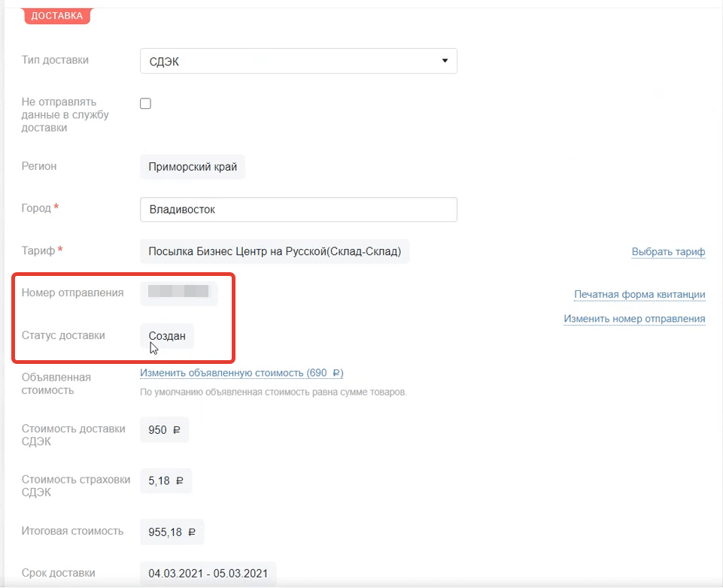Screen dimensions: 723x588
Task: Select the 955,18 ₽ total cost field
Action: [x=172, y=532]
